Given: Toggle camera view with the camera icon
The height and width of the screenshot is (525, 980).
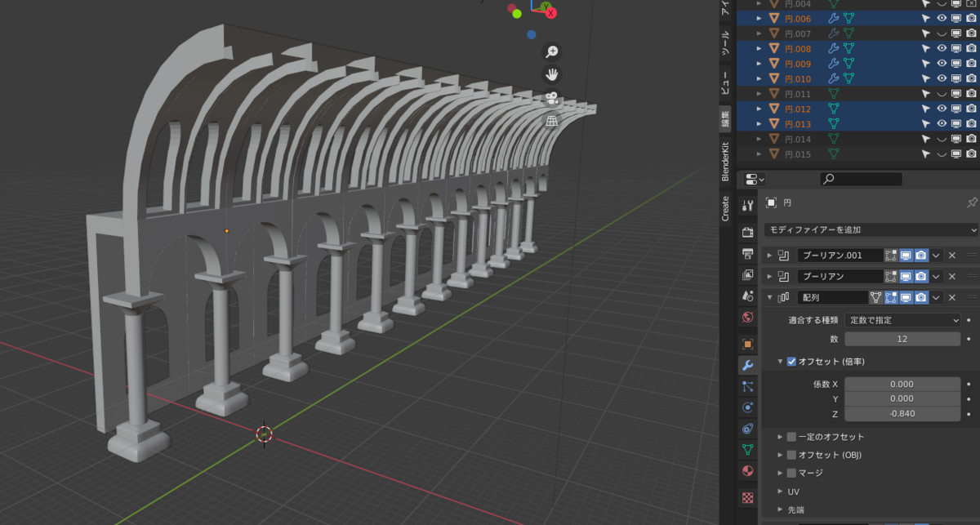Looking at the screenshot, I should (552, 98).
